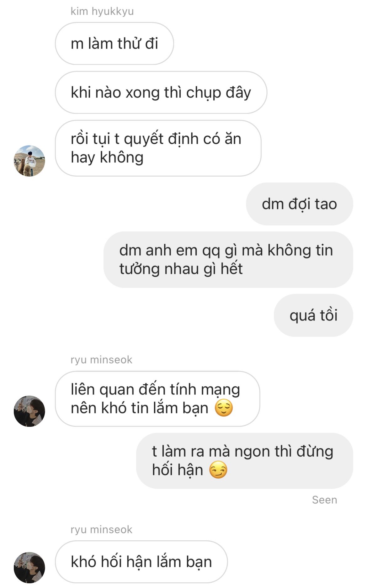Select the 'khó hối hận lắm bạn' bubble
This screenshot has width=367, height=588.
click(141, 562)
